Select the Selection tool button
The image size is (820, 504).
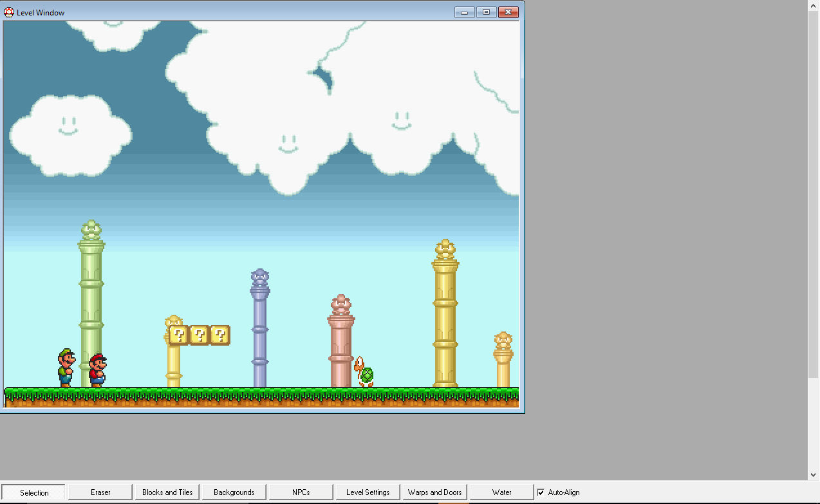tap(33, 492)
